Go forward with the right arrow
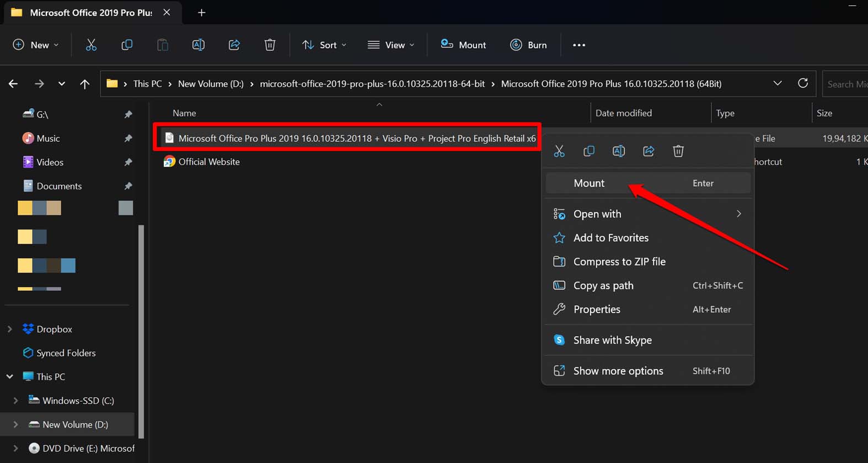The height and width of the screenshot is (463, 868). [x=39, y=84]
